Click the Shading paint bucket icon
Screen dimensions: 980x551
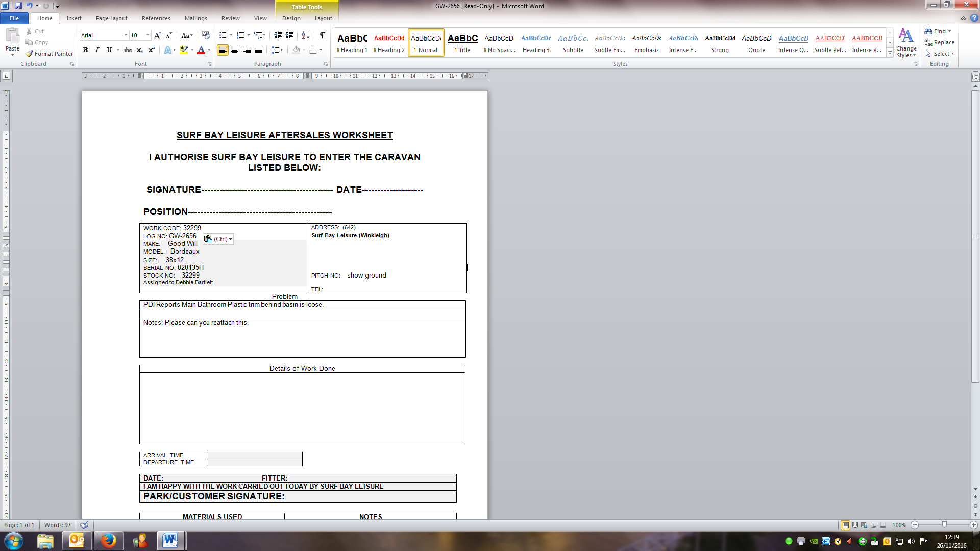pos(296,50)
